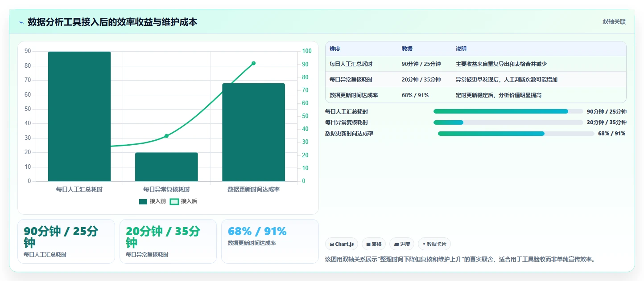Click the 每日人工汇总耗时 progress bar
The width and height of the screenshot is (644, 281).
click(508, 111)
